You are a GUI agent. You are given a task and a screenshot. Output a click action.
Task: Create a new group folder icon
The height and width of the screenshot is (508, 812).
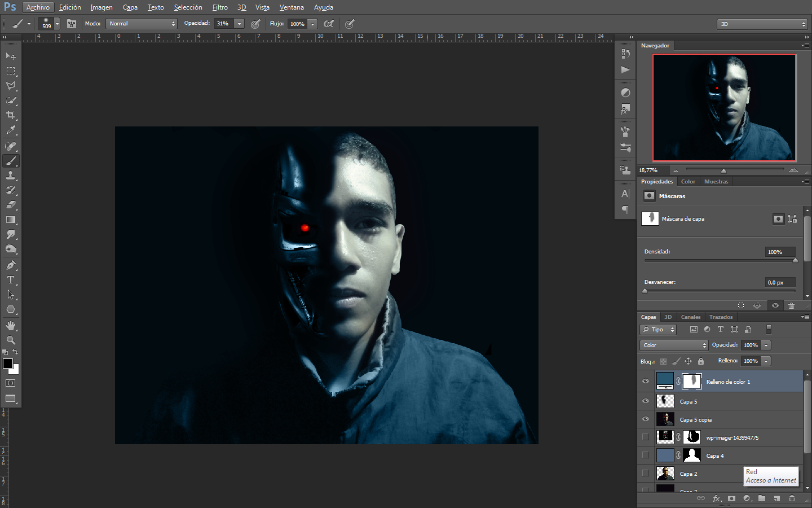pyautogui.click(x=762, y=498)
